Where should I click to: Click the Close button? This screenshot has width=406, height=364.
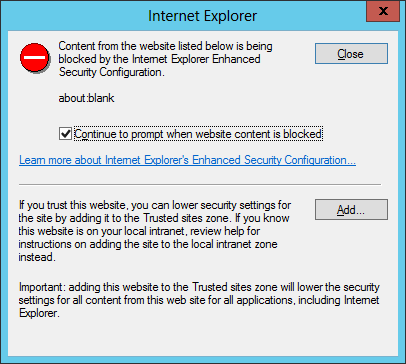[x=351, y=53]
